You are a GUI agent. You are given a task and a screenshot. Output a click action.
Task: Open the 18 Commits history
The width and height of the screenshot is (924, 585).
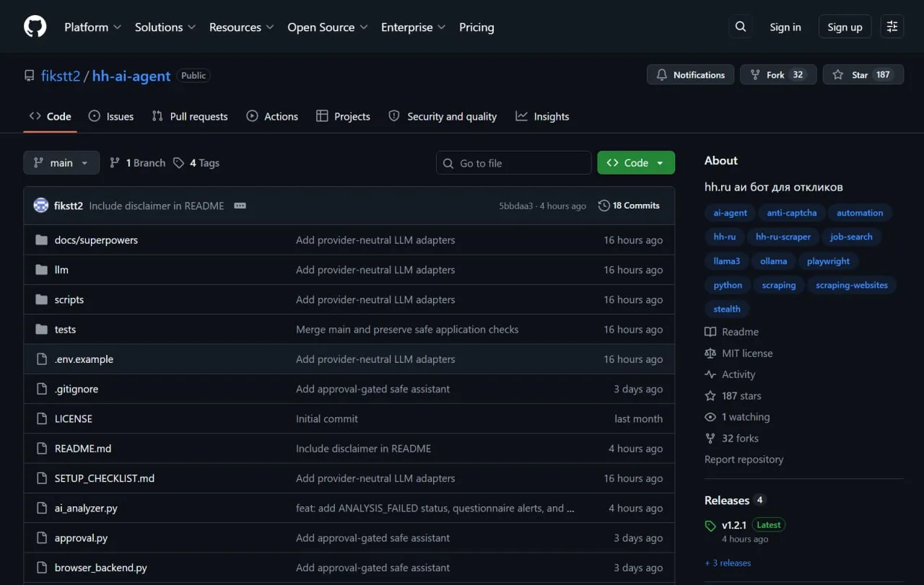tap(629, 206)
